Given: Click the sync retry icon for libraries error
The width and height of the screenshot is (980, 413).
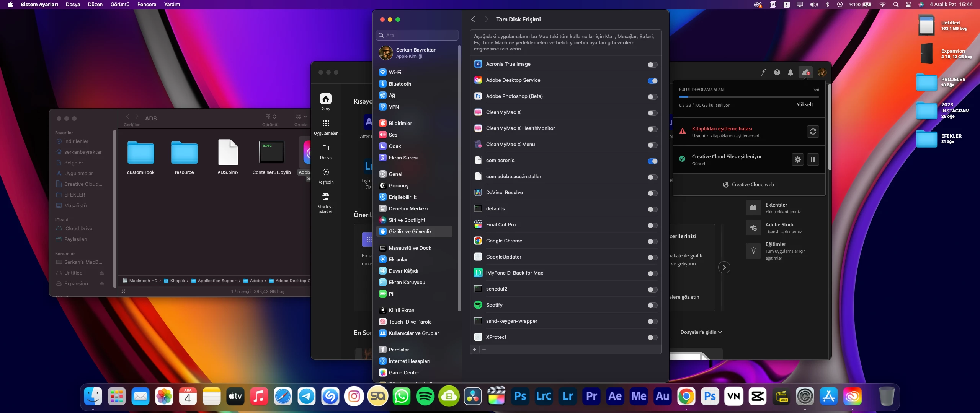Looking at the screenshot, I should coord(813,132).
